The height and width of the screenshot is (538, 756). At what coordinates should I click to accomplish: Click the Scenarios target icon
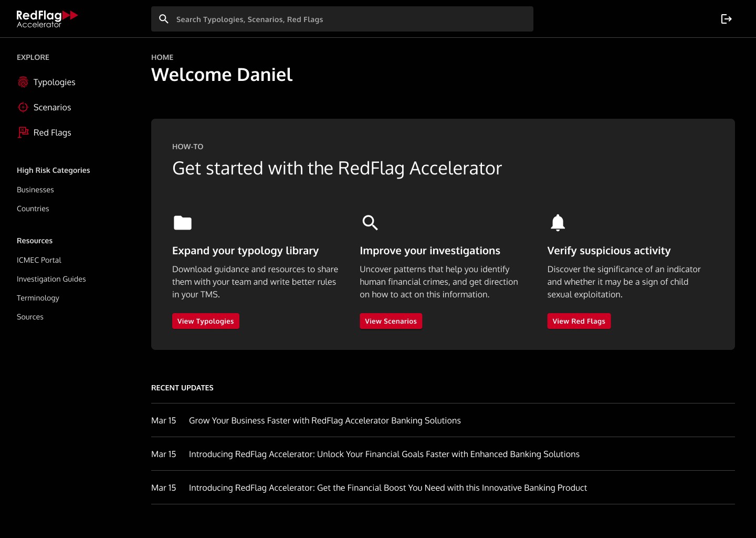tap(23, 107)
